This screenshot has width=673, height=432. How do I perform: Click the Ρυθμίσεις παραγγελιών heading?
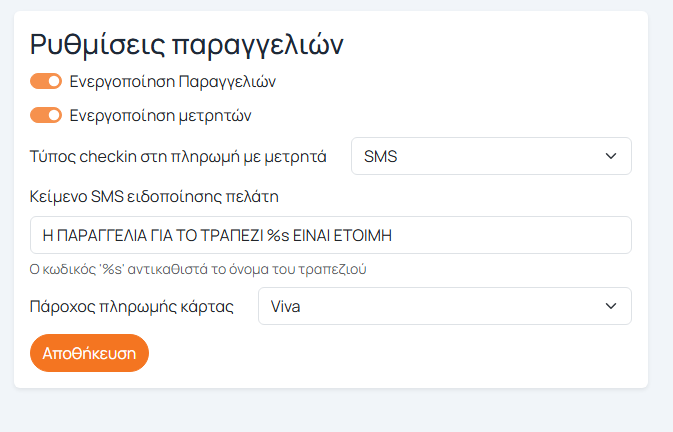pos(187,44)
